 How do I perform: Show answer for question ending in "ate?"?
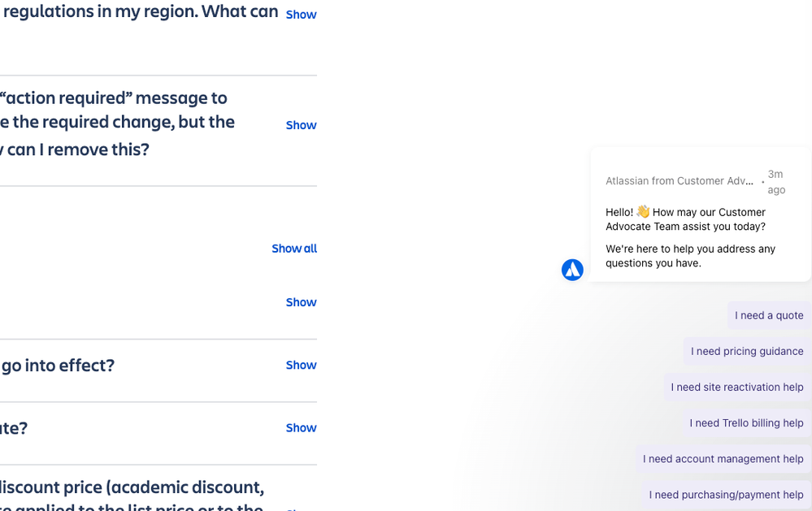pos(301,427)
